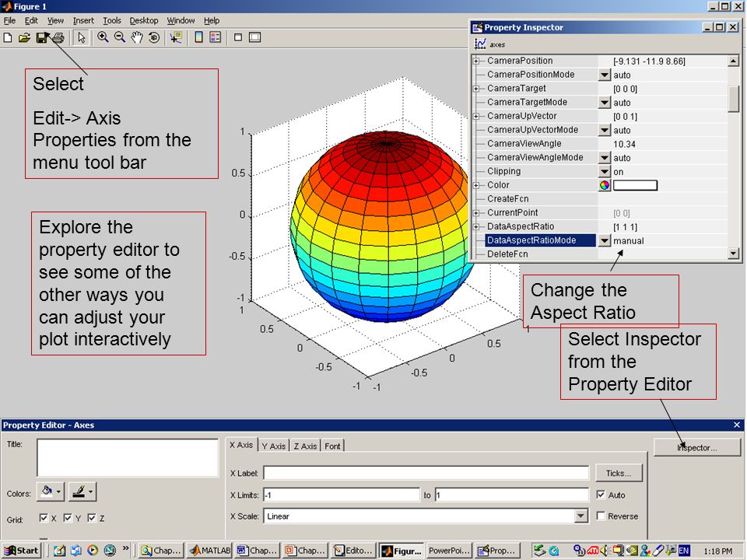Click the X Limits minimum field
Image resolution: width=747 pixels, height=560 pixels.
pyautogui.click(x=342, y=495)
